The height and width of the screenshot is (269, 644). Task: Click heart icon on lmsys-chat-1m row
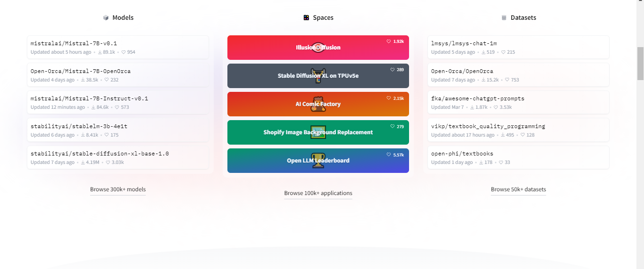point(503,52)
